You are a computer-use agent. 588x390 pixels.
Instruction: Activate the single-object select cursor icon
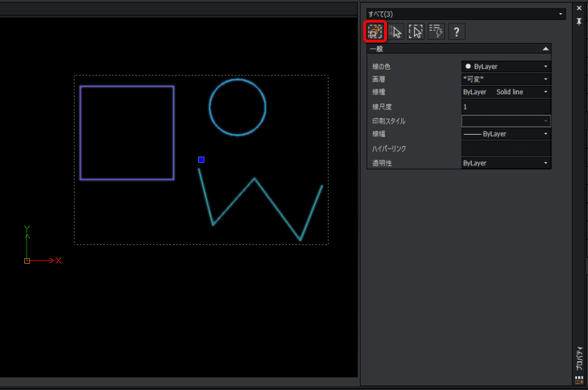tap(395, 32)
